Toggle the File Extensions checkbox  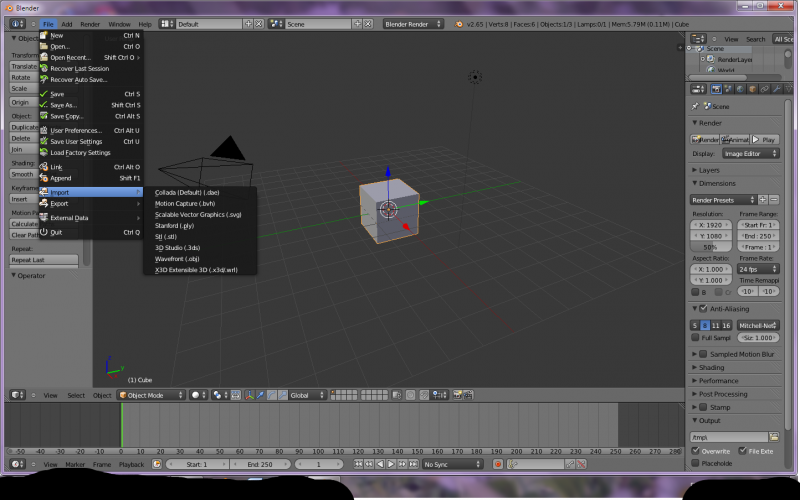pos(742,451)
